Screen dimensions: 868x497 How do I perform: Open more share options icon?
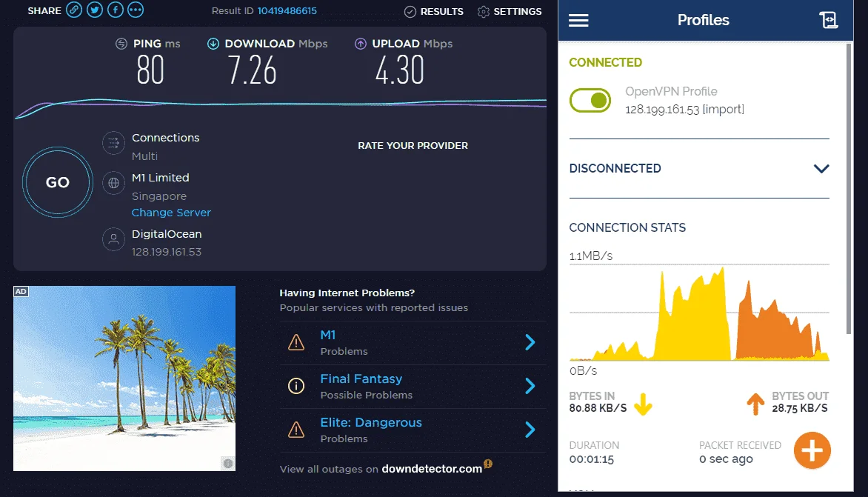(136, 10)
